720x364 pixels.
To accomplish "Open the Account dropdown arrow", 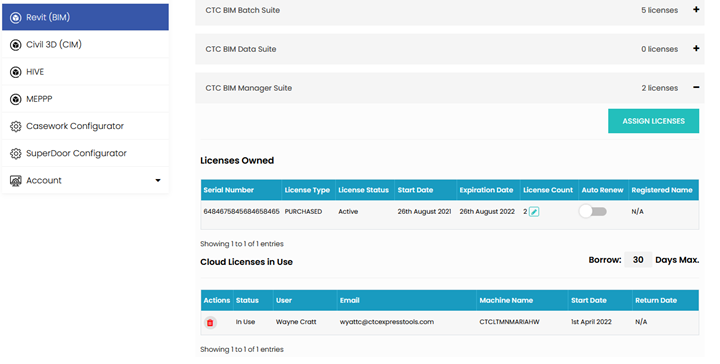I will coord(158,180).
